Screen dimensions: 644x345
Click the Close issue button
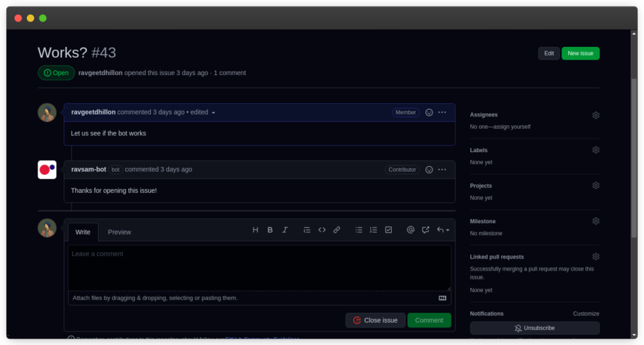[376, 320]
